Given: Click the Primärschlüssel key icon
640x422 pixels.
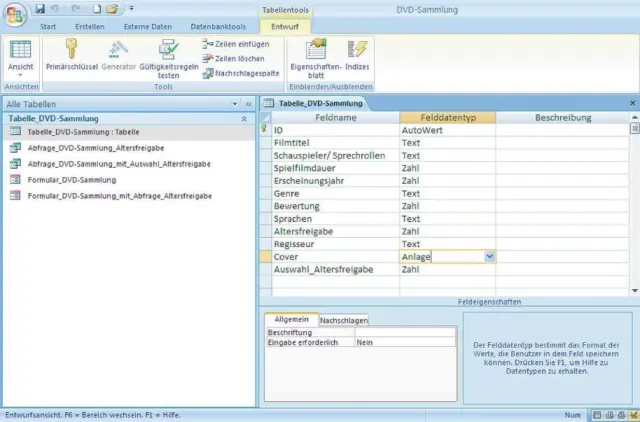Looking at the screenshot, I should tap(72, 49).
